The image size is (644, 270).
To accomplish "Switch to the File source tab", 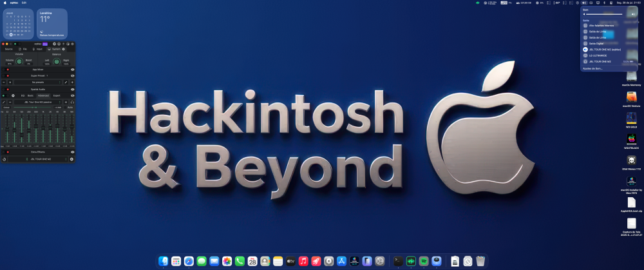I will pos(23,49).
